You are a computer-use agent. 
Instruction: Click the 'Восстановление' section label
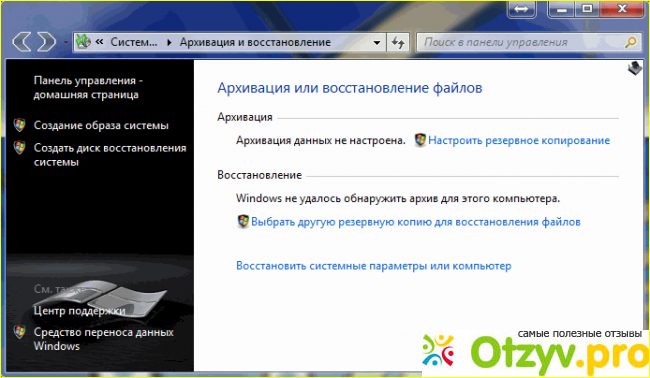click(x=260, y=175)
